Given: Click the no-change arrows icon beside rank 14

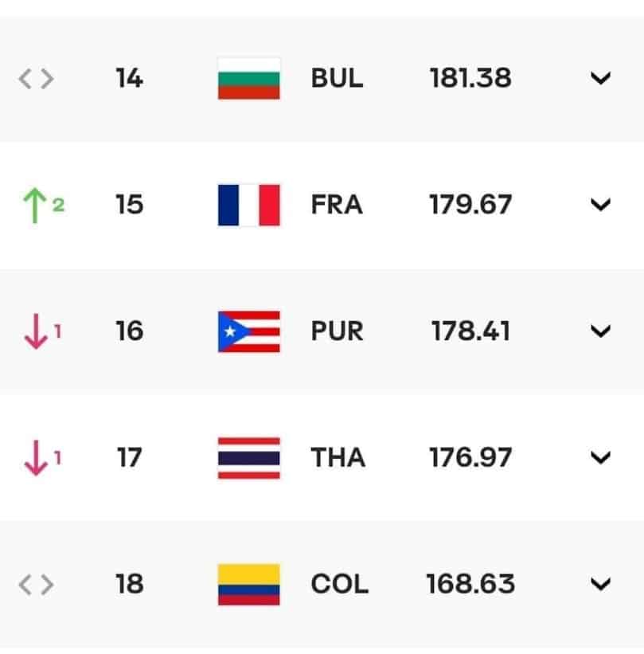Looking at the screenshot, I should [x=37, y=78].
